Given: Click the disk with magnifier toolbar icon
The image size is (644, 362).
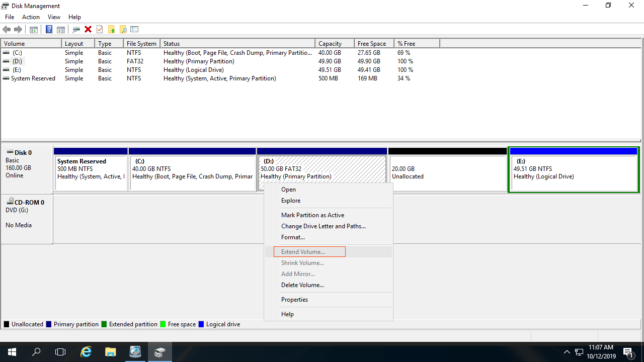Looking at the screenshot, I should pyautogui.click(x=76, y=29).
